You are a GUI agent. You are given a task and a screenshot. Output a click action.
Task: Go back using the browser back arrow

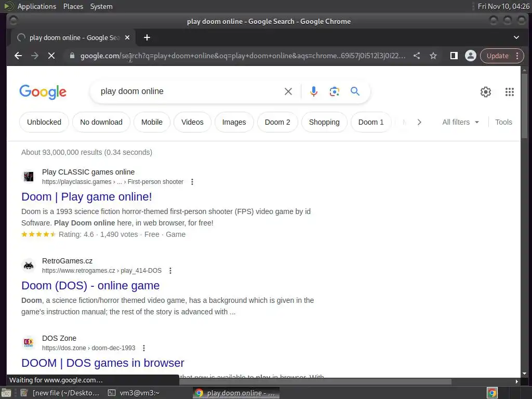(18, 56)
